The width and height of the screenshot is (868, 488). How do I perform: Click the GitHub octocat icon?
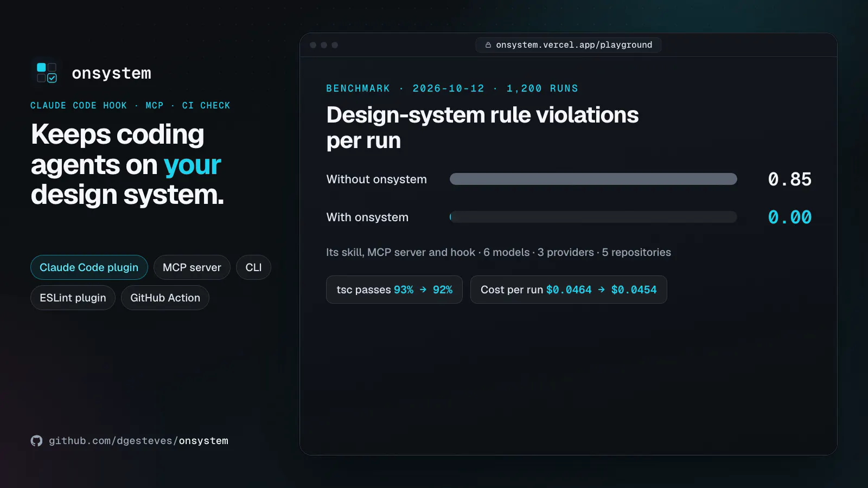click(x=36, y=441)
